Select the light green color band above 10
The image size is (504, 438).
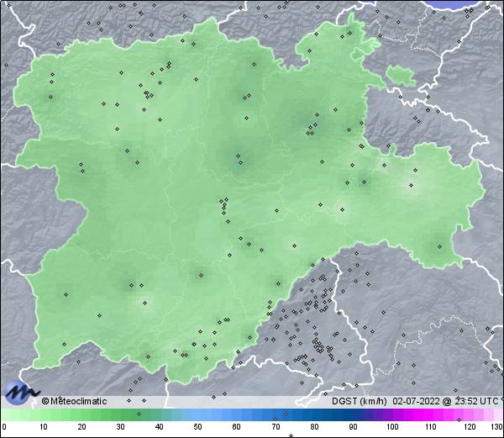click(44, 414)
